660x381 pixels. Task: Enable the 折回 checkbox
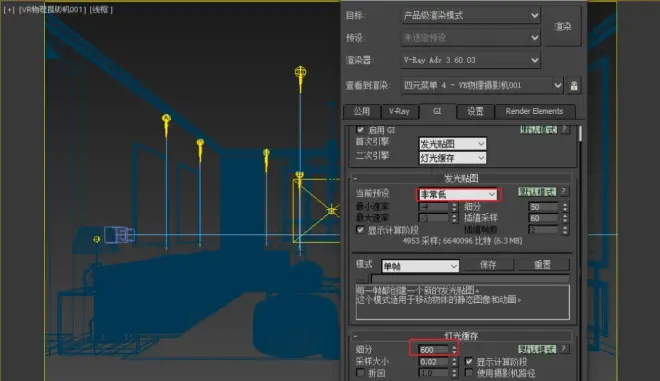360,373
